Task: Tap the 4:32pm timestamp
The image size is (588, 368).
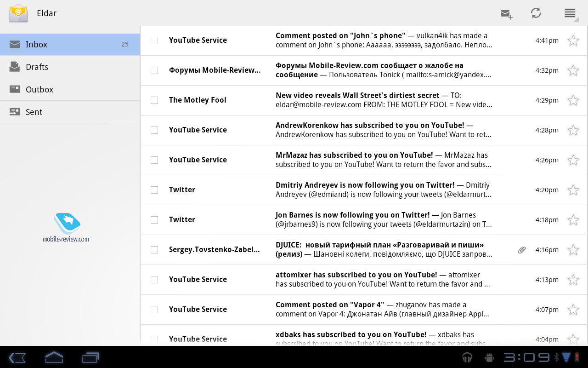Action: [x=547, y=70]
